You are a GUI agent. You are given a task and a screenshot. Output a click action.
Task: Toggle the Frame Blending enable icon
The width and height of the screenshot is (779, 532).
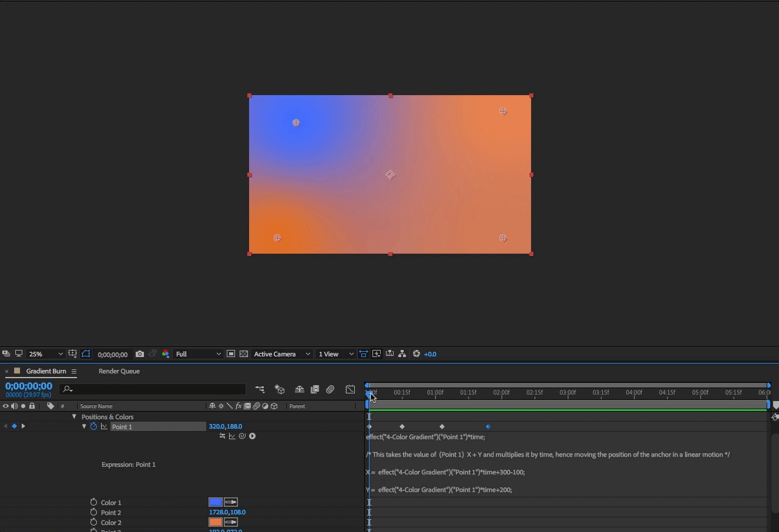(315, 389)
